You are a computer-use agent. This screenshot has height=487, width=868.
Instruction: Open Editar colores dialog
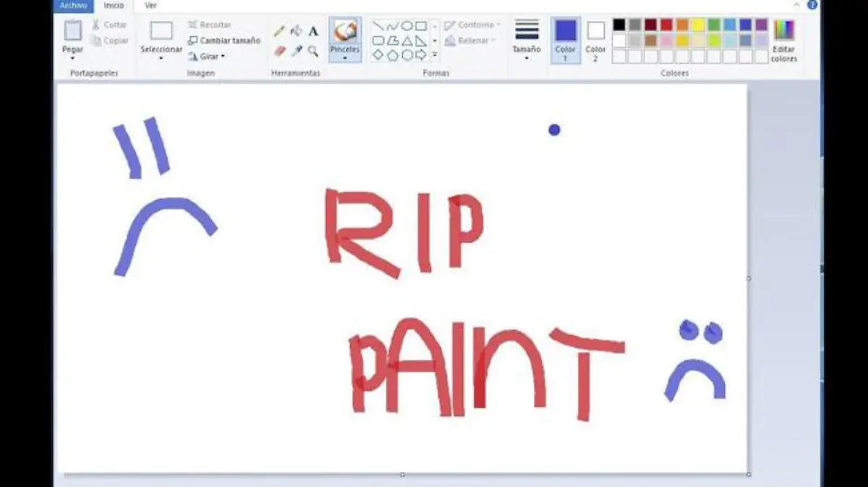[x=783, y=41]
